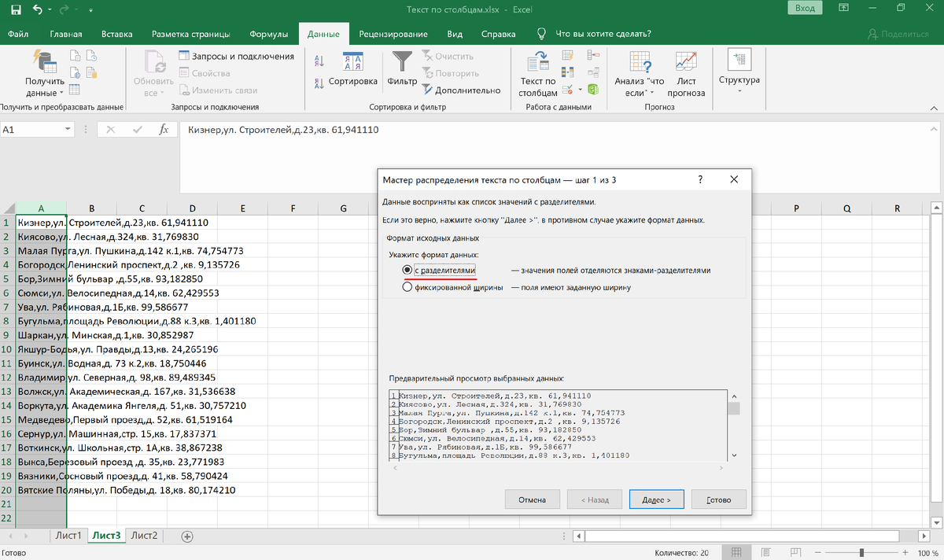Open Запросы и подключения pane
The width and height of the screenshot is (944, 560).
237,56
